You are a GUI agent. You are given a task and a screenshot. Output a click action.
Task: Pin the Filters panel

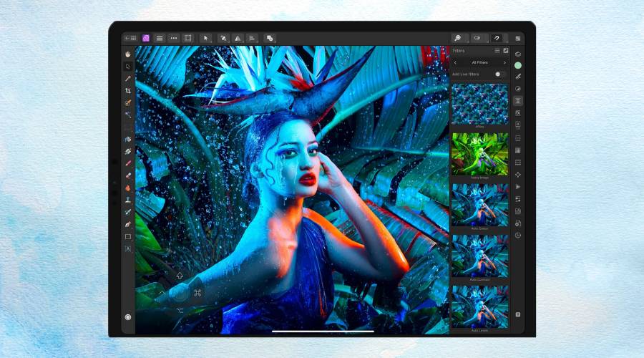tap(506, 51)
